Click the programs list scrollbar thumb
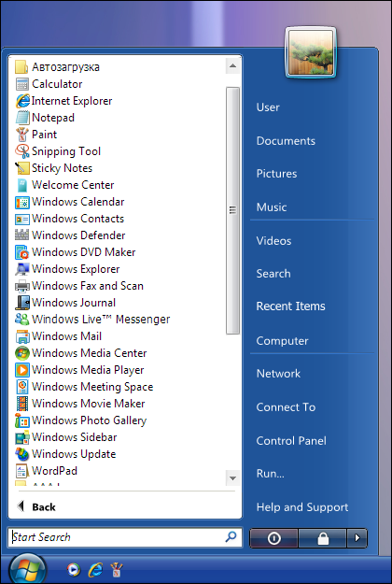The image size is (392, 584). coord(232,210)
